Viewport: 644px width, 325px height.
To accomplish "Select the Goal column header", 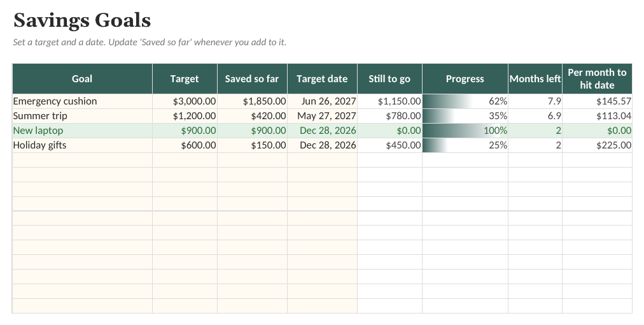I will pos(82,78).
